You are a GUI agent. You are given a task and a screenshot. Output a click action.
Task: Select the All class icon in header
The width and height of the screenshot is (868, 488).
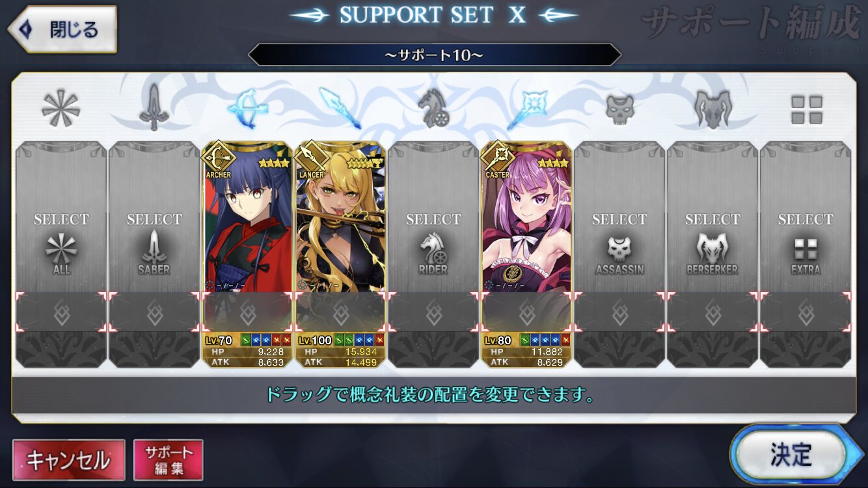[61, 109]
